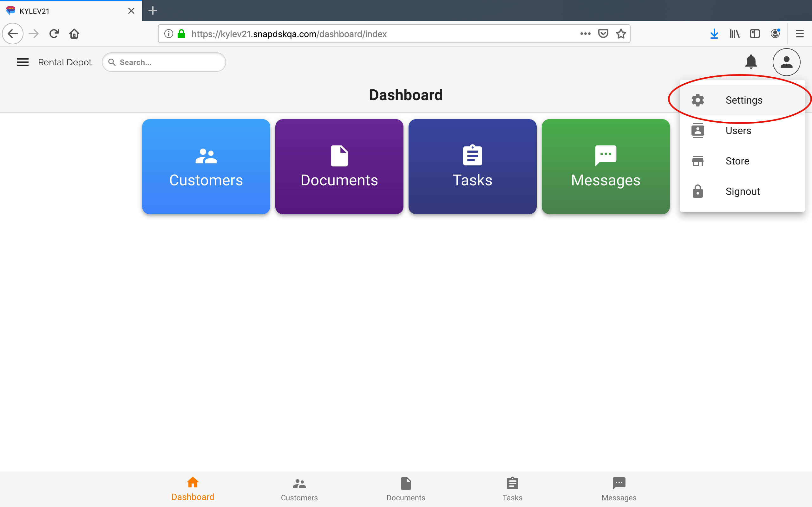Open Firefox application menu button
This screenshot has width=812, height=507.
coord(800,34)
